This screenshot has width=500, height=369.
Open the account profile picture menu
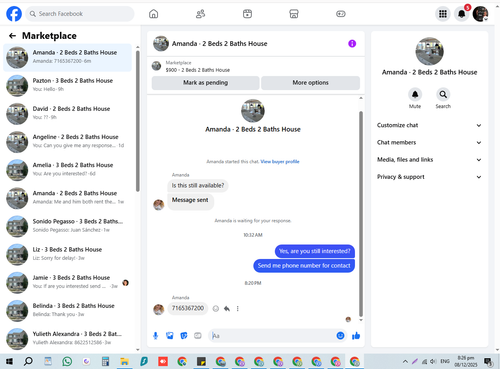click(480, 14)
